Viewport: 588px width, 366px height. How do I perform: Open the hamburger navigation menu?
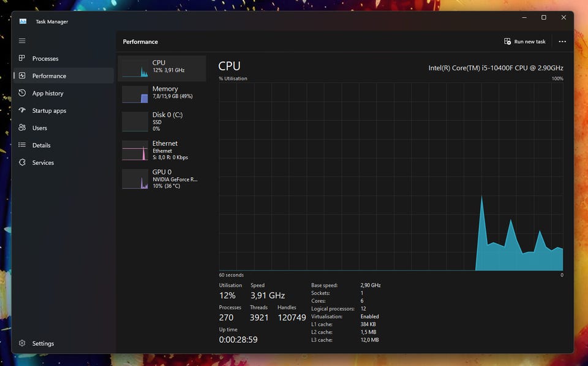tap(22, 40)
